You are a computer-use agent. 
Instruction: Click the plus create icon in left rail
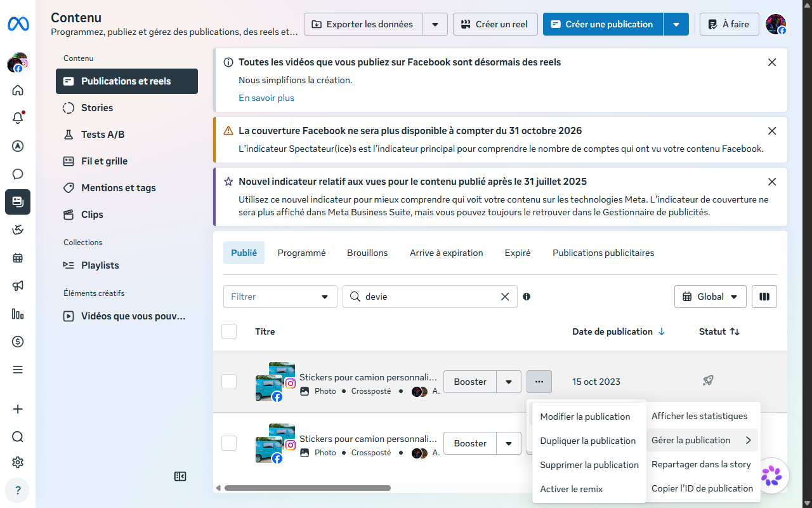(18, 409)
